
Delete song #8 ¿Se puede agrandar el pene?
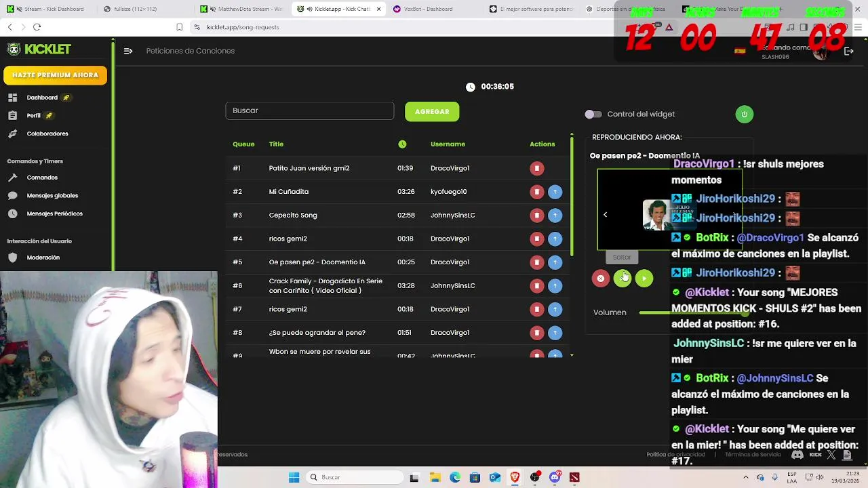click(536, 333)
